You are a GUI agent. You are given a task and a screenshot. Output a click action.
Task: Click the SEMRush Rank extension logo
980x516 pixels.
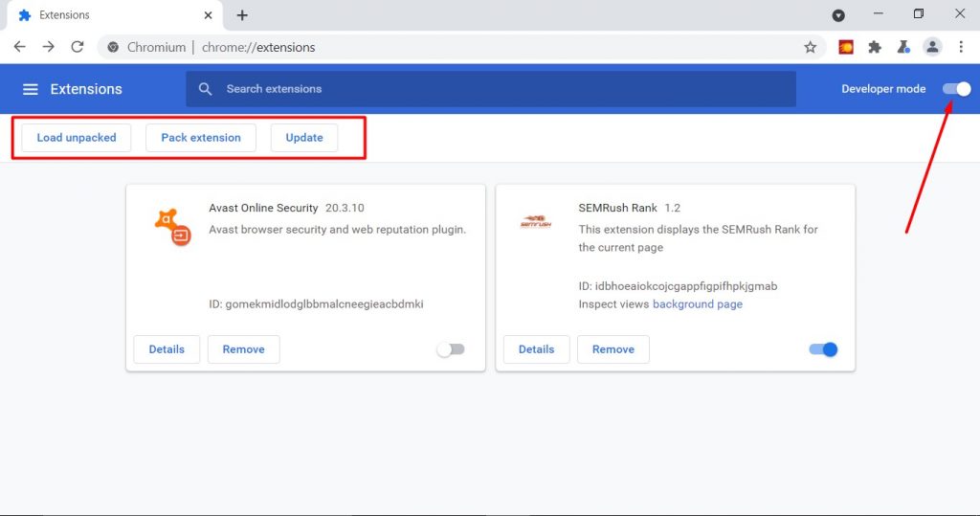coord(536,221)
